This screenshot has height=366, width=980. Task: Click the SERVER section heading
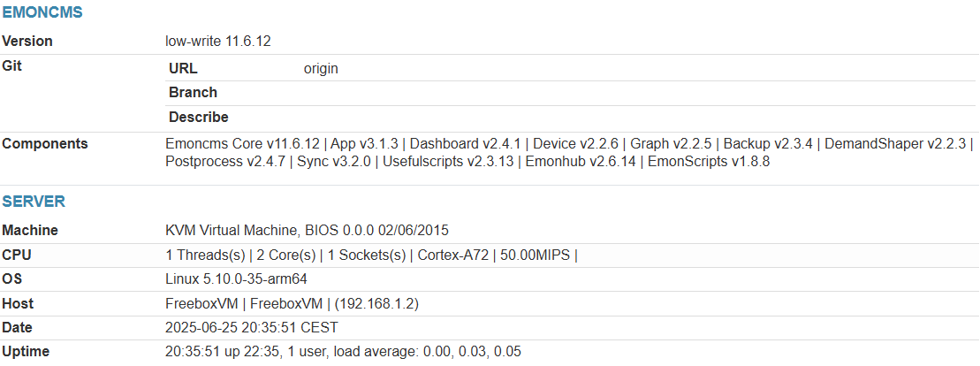pos(34,202)
